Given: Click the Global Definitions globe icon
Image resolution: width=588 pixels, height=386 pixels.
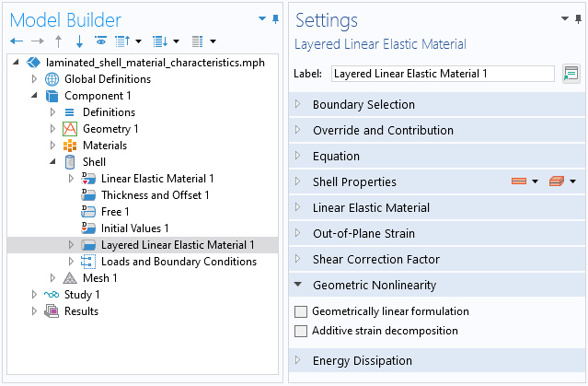Looking at the screenshot, I should tap(52, 79).
